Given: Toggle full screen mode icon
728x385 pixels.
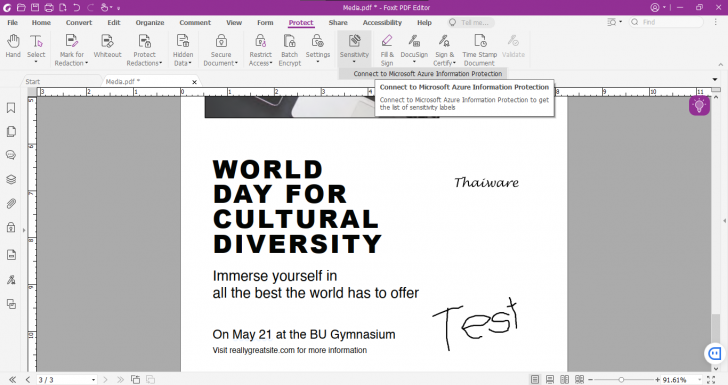Looking at the screenshot, I should pos(711,379).
